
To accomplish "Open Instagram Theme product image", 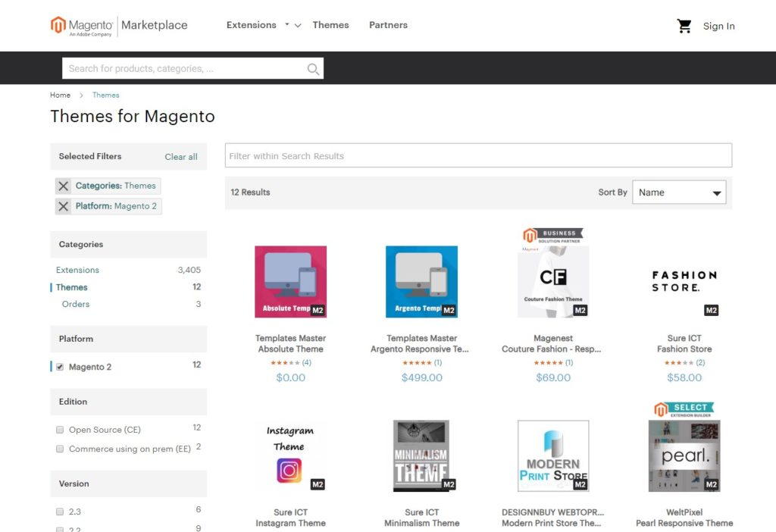I will tap(290, 455).
